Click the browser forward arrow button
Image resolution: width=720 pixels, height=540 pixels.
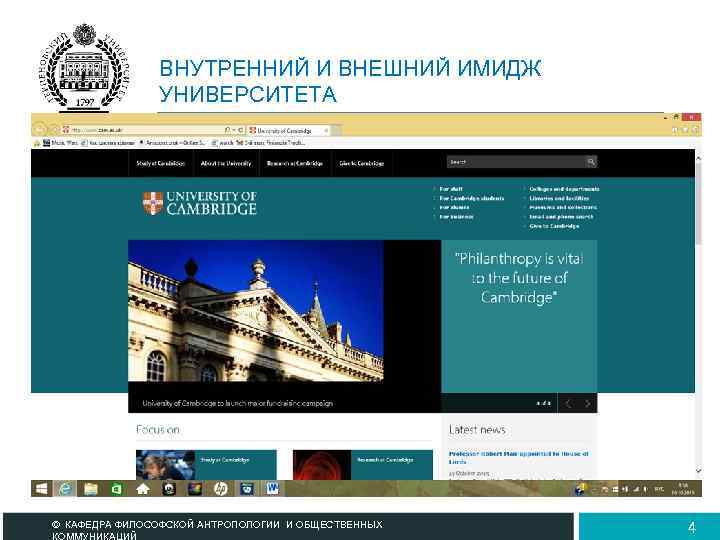[54, 130]
